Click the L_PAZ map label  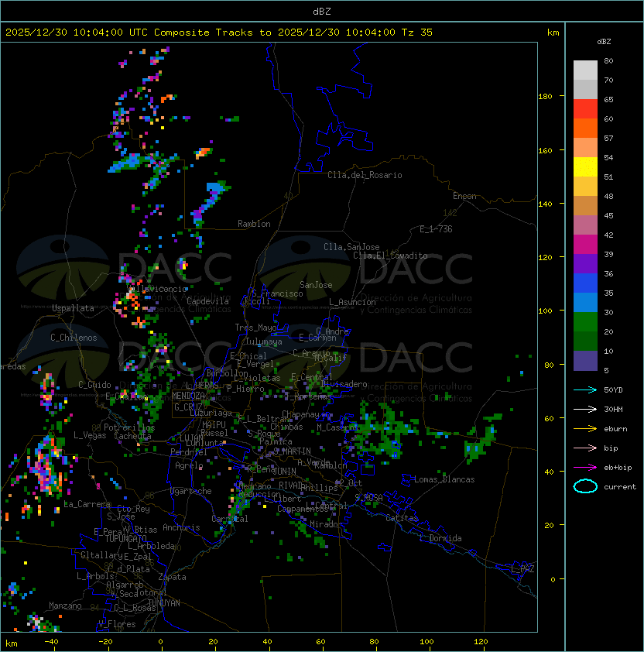coord(522,569)
